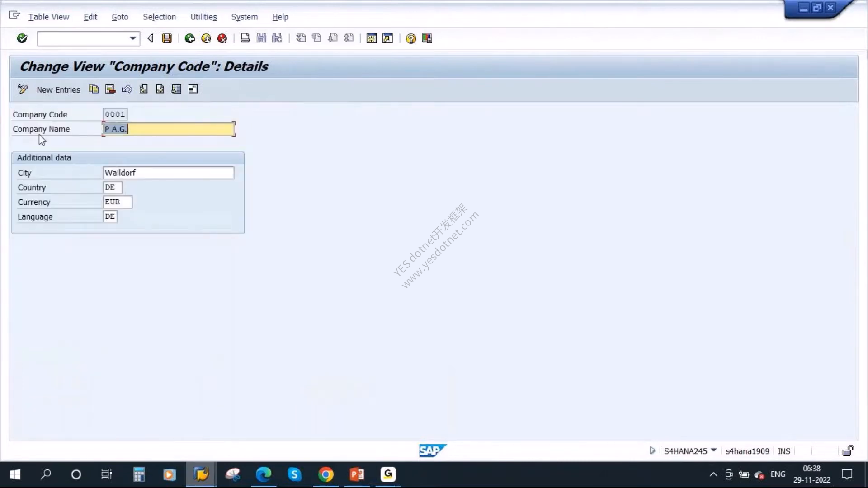The image size is (868, 488).
Task: Click the First Page icon
Action: coord(301,38)
